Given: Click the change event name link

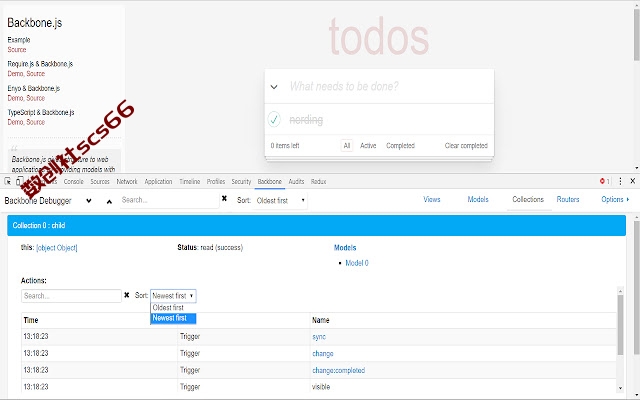Looking at the screenshot, I should click(x=323, y=353).
